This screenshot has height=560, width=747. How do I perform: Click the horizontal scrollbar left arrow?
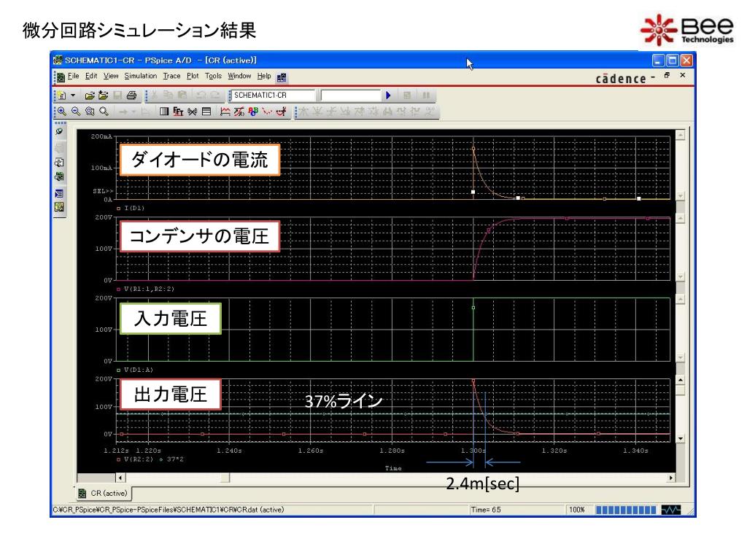pos(120,478)
